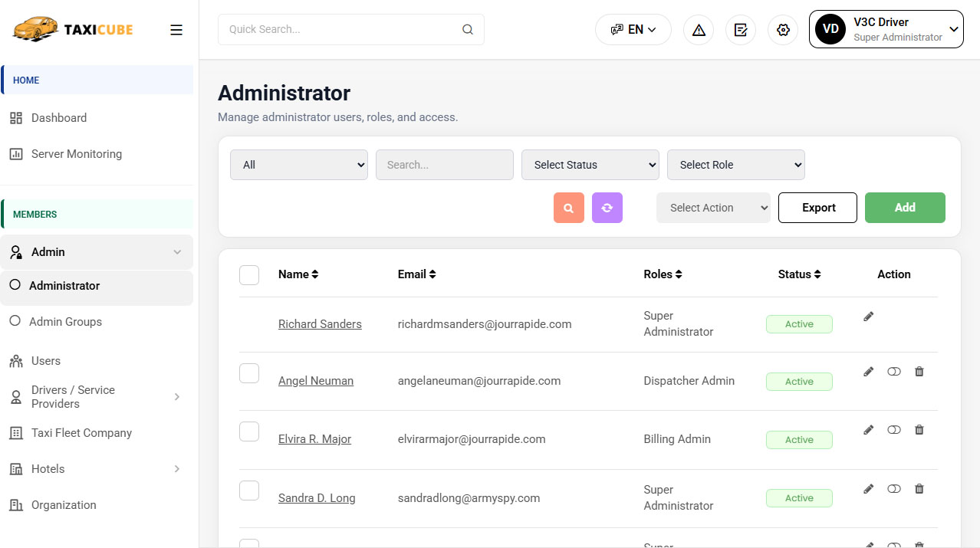Check the checkbox for Sandra D. Long
980x548 pixels.
[x=249, y=491]
